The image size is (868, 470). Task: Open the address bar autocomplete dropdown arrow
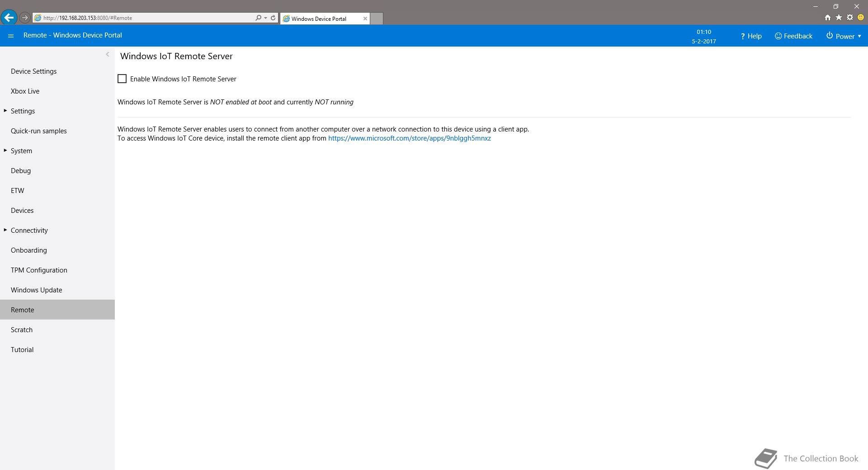coord(265,18)
